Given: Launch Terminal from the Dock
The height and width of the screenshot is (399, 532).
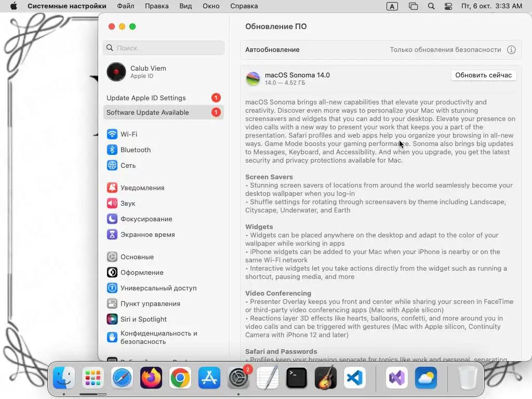Looking at the screenshot, I should pyautogui.click(x=297, y=378).
